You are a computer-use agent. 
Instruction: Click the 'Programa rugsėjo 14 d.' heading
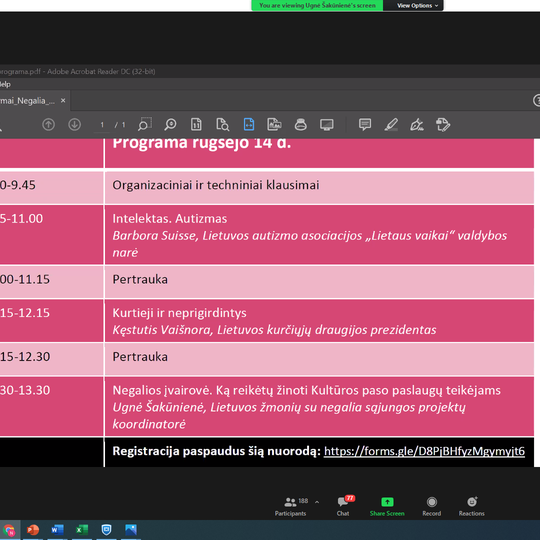[202, 144]
